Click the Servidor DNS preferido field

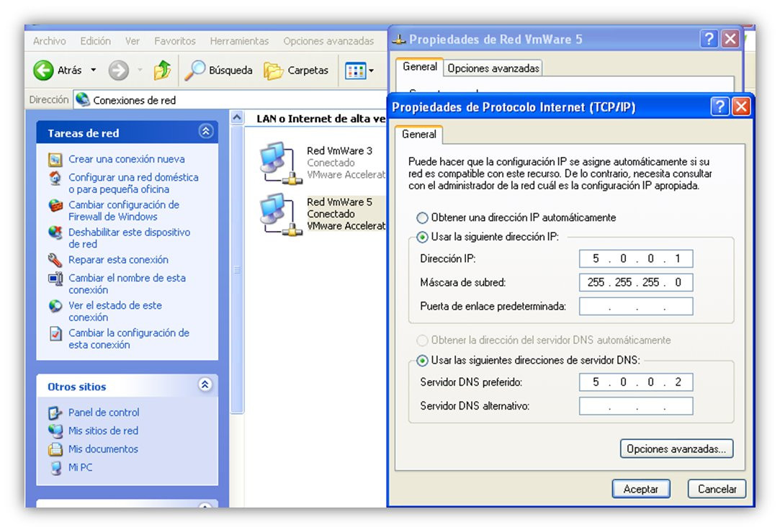pyautogui.click(x=636, y=382)
